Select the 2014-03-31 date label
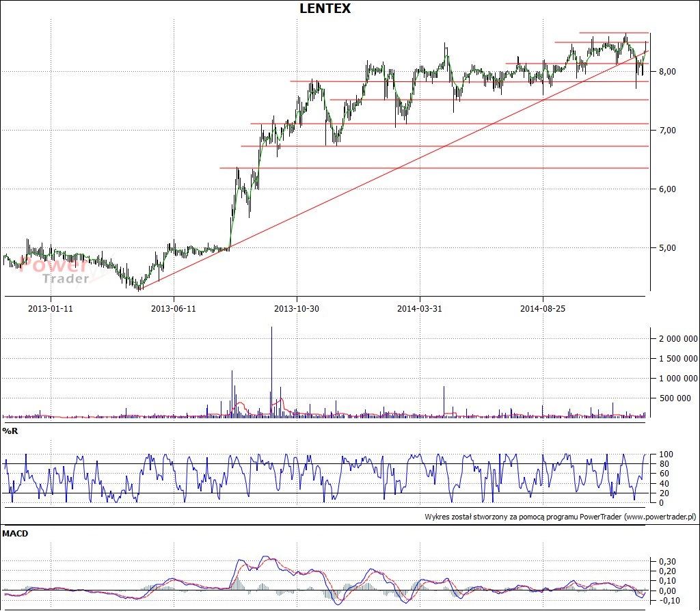The image size is (700, 611). (420, 308)
